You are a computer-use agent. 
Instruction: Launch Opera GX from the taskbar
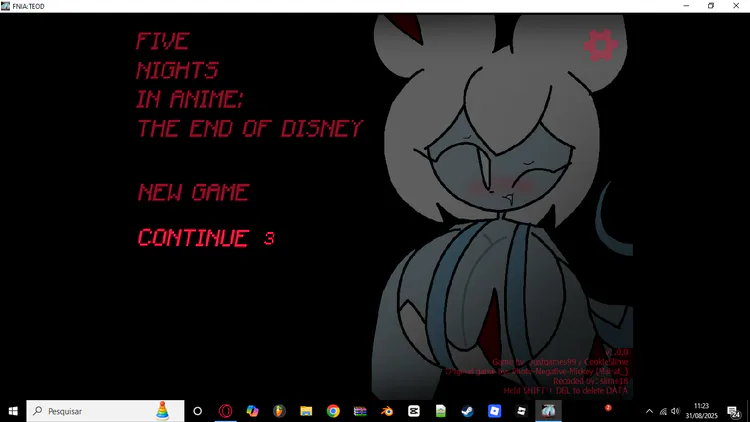click(x=225, y=411)
